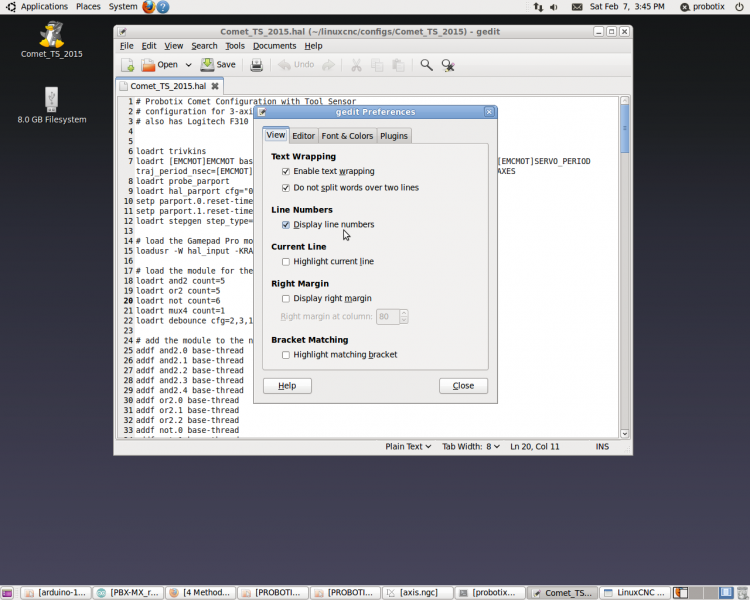
Task: Open the Comet_TS_2015 desktop icon
Action: click(52, 37)
